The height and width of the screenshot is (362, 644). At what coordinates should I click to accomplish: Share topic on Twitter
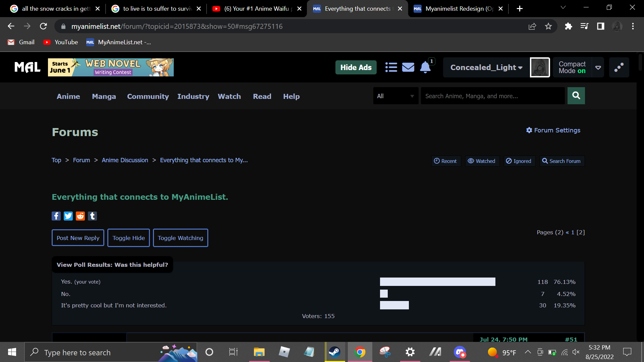(68, 216)
